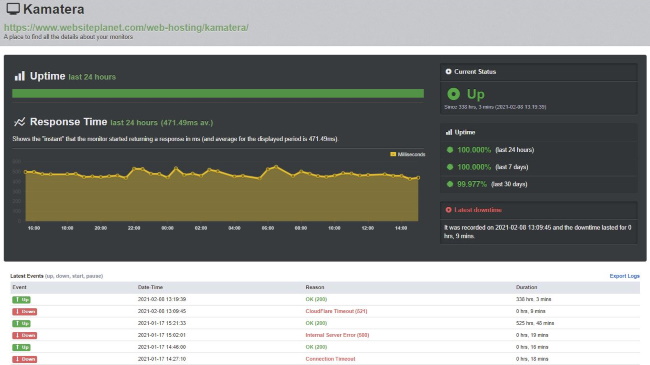Click the 525 hrs, 48 mins duration
This screenshot has height=365, width=650.
click(x=535, y=323)
